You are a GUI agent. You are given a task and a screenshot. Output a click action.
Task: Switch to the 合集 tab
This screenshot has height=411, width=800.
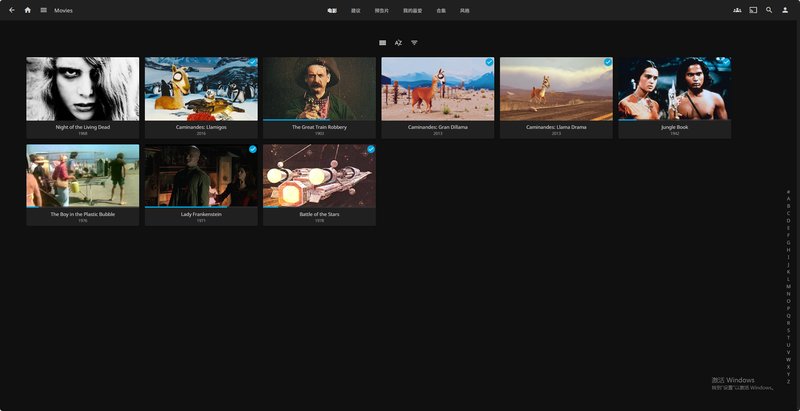pyautogui.click(x=441, y=11)
